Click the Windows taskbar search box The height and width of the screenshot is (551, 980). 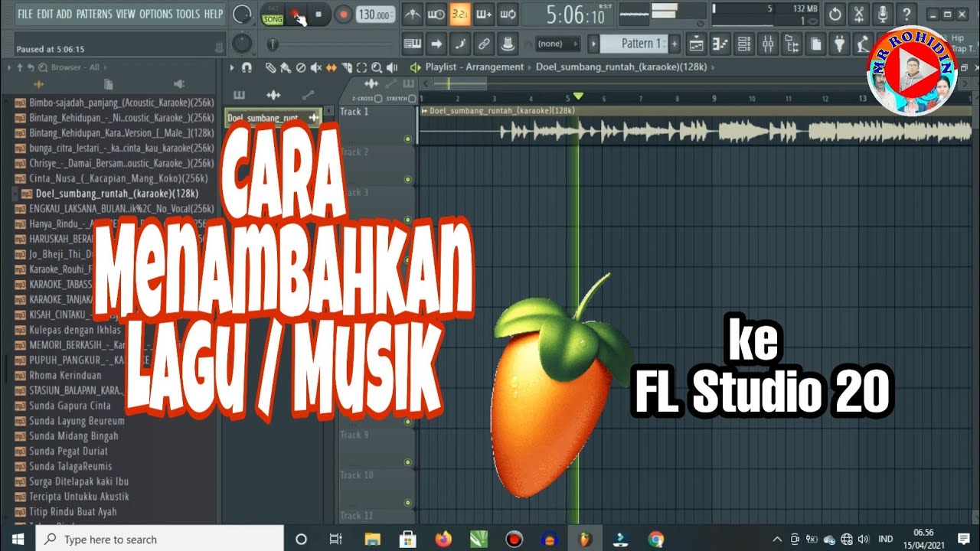pos(160,540)
